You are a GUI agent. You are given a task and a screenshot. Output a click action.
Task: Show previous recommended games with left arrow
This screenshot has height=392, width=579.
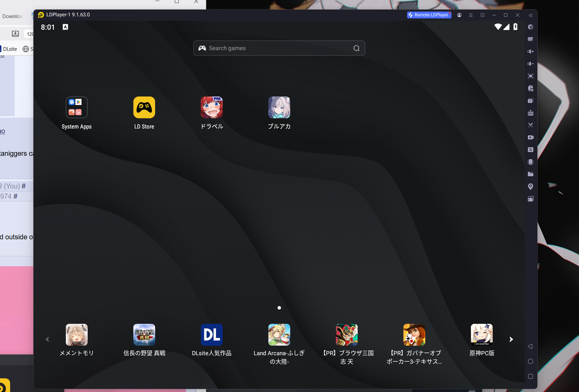pos(47,339)
